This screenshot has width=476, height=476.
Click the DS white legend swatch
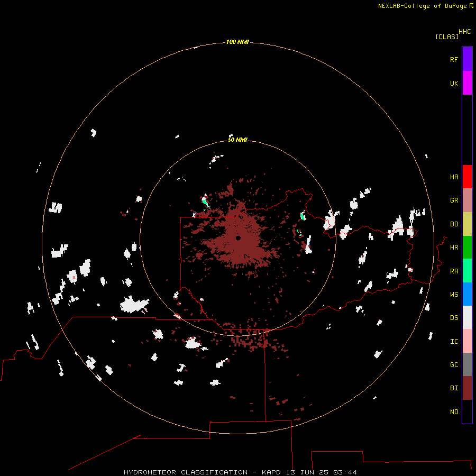pyautogui.click(x=467, y=317)
